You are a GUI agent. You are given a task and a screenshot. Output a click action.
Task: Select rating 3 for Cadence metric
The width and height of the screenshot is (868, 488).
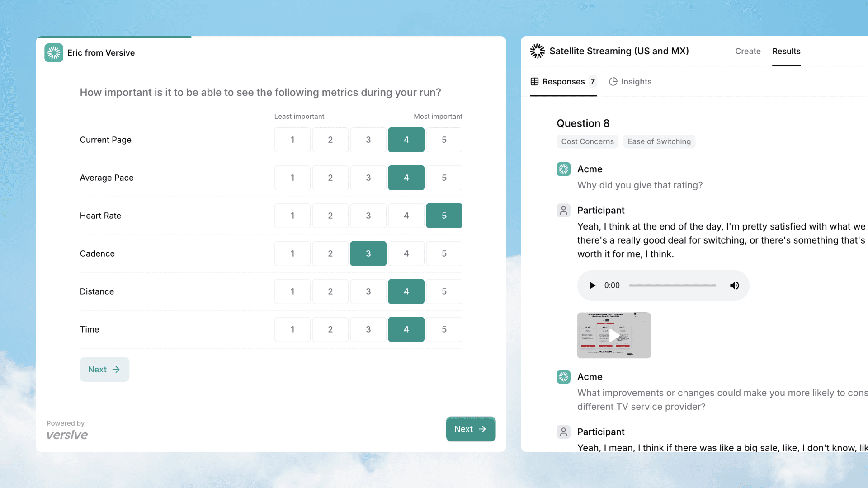368,253
